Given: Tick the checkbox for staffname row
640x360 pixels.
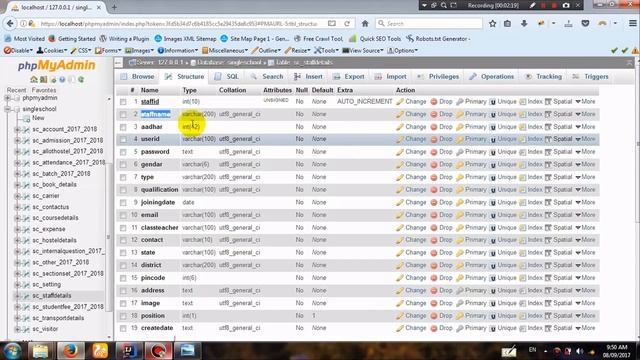Looking at the screenshot, I should tap(123, 115).
